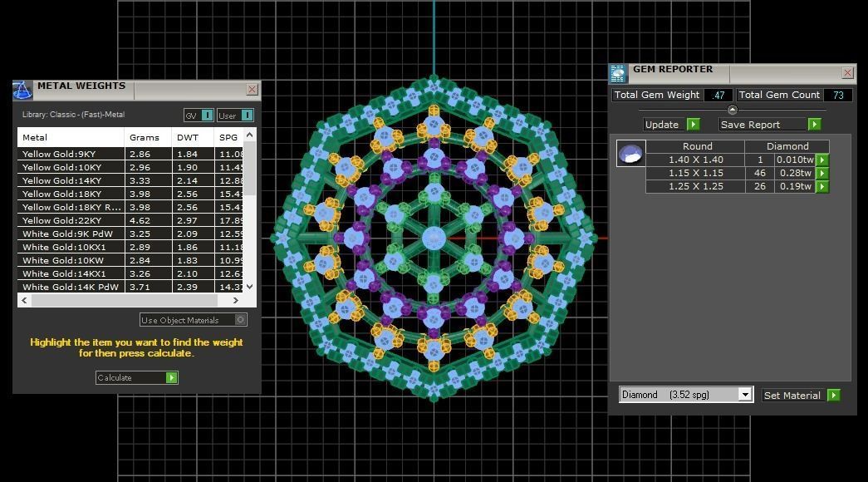Viewport: 868px width, 482px height.
Task: Click the DWT column header
Action: [194, 137]
